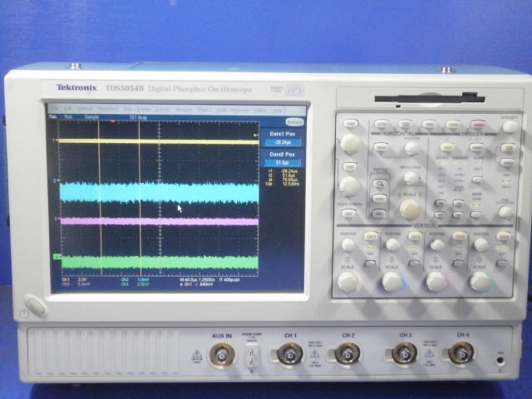The height and width of the screenshot is (399, 532).
Task: Toggle the CH4 termination button
Action: point(502,264)
